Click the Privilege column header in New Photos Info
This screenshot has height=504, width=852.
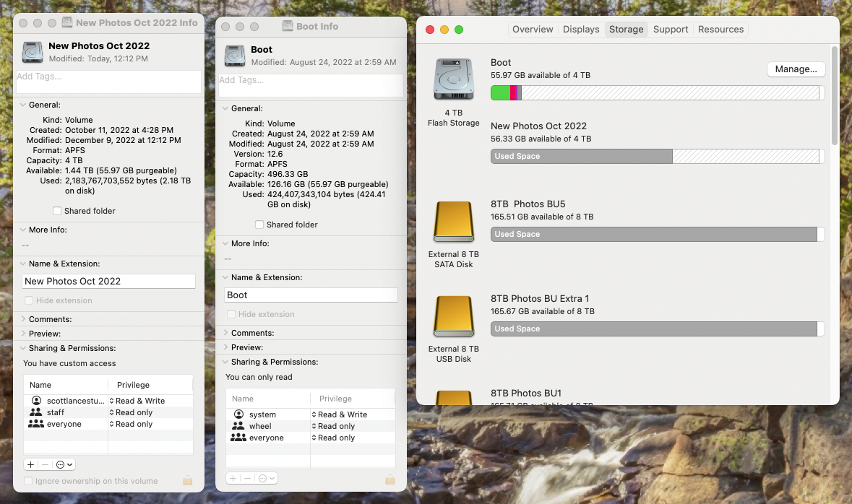coord(150,385)
